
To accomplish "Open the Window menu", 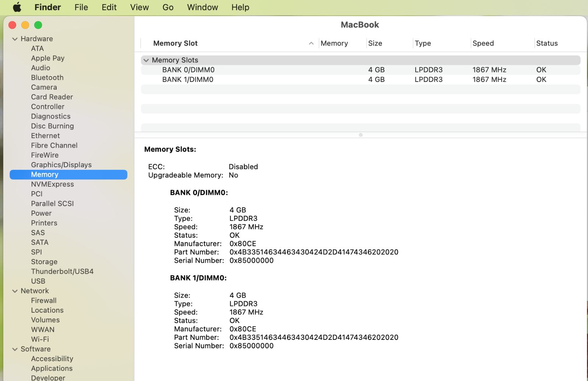I will [202, 7].
